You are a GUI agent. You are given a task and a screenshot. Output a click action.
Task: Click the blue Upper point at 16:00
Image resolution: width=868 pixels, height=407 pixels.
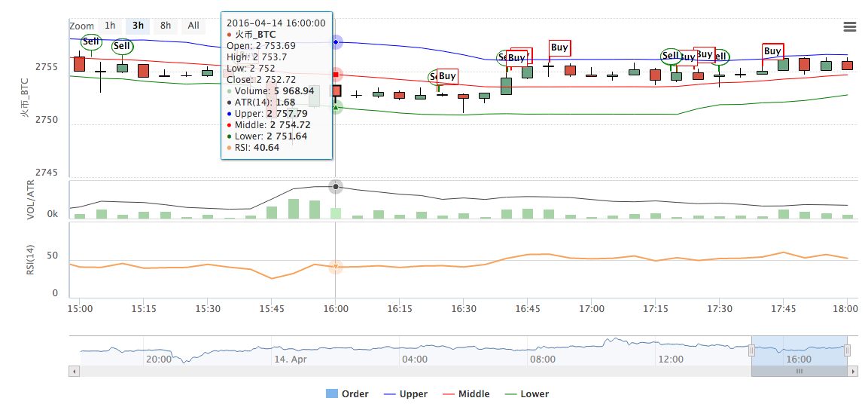(x=336, y=42)
